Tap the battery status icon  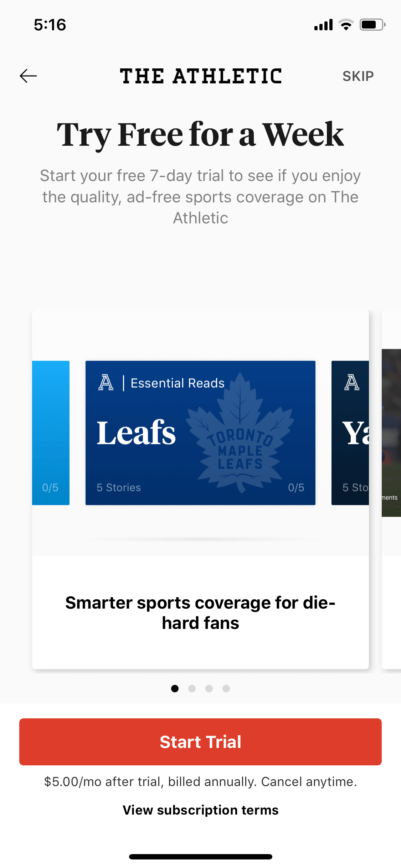(x=372, y=25)
